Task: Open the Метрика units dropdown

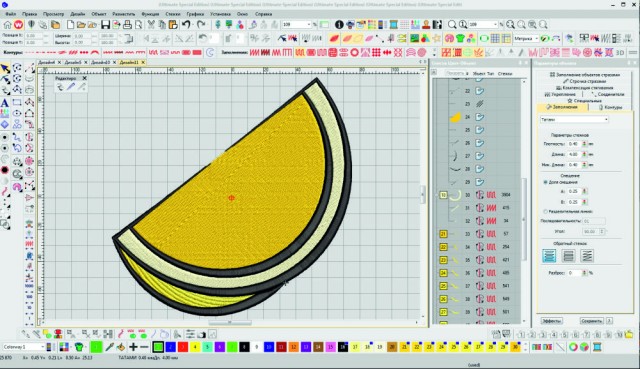Action: pos(526,39)
